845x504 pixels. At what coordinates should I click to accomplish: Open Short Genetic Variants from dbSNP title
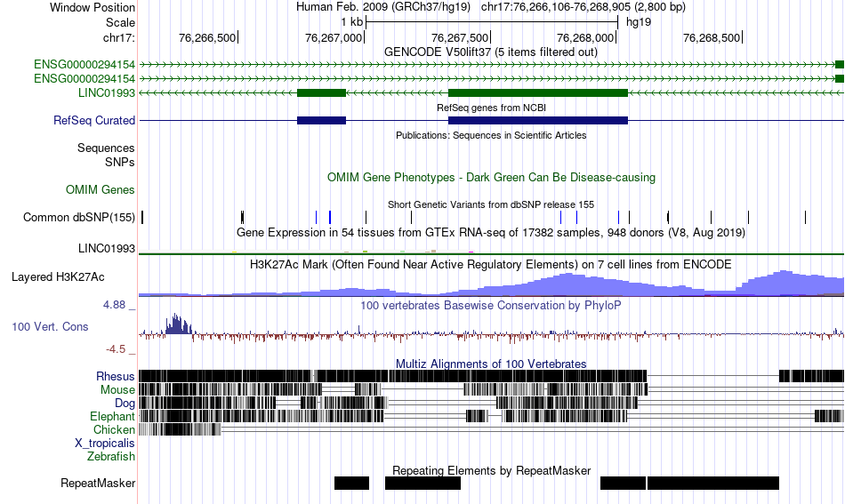point(491,204)
